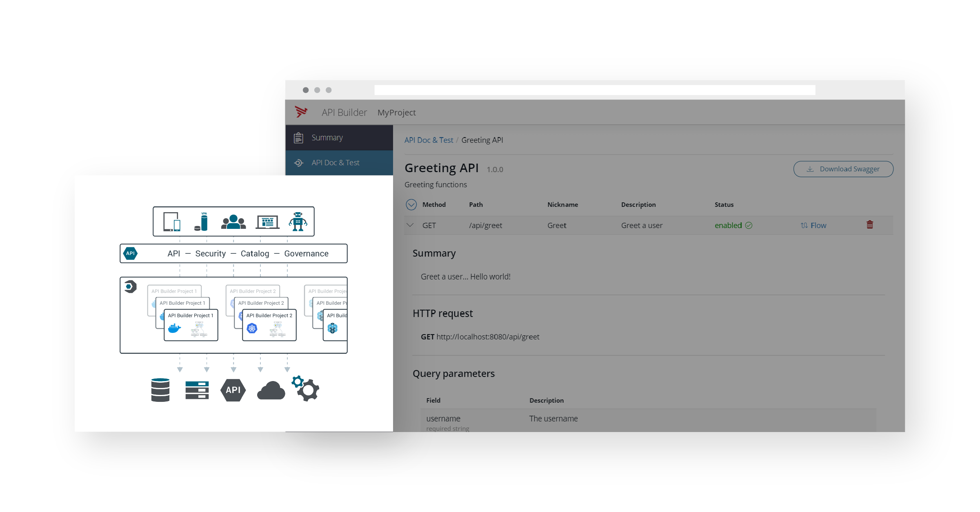
Task: Toggle expand-all circle next to Method header
Action: pos(411,204)
